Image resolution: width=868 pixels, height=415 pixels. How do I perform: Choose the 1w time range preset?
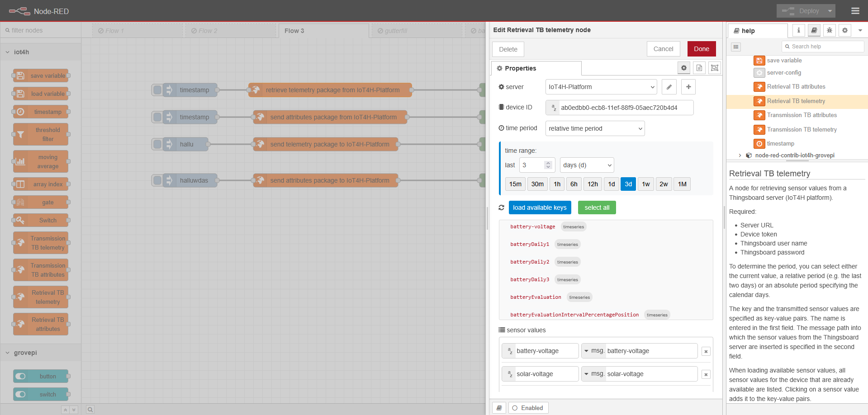click(x=646, y=184)
